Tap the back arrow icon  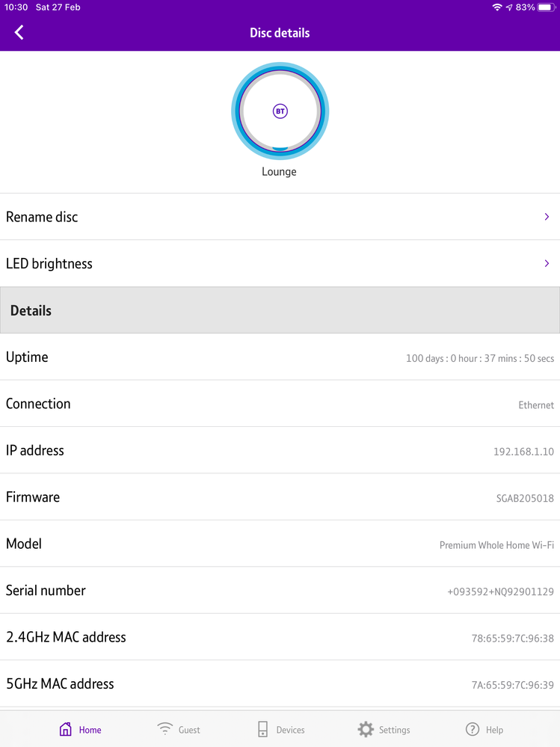(19, 32)
